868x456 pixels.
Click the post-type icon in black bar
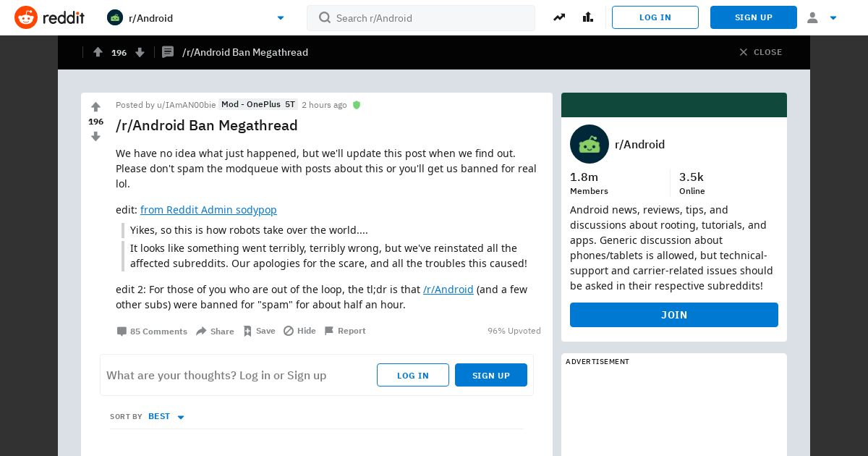coord(168,52)
